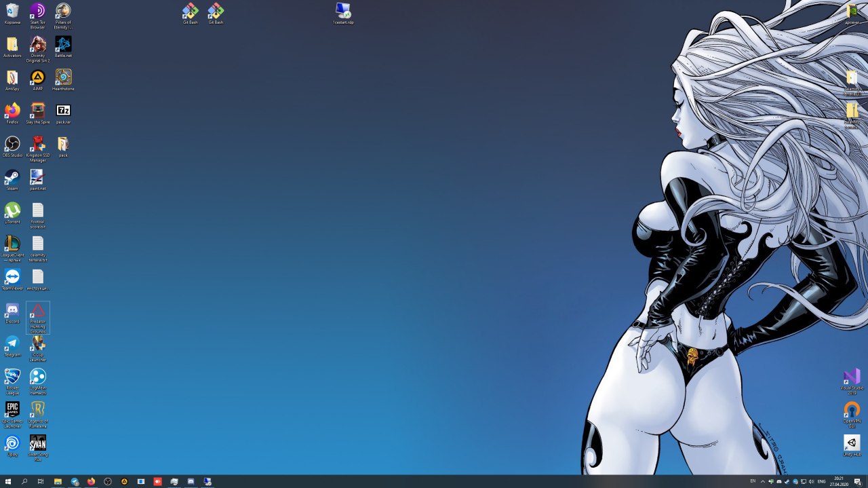Click the ENG input language indicator

point(822,481)
